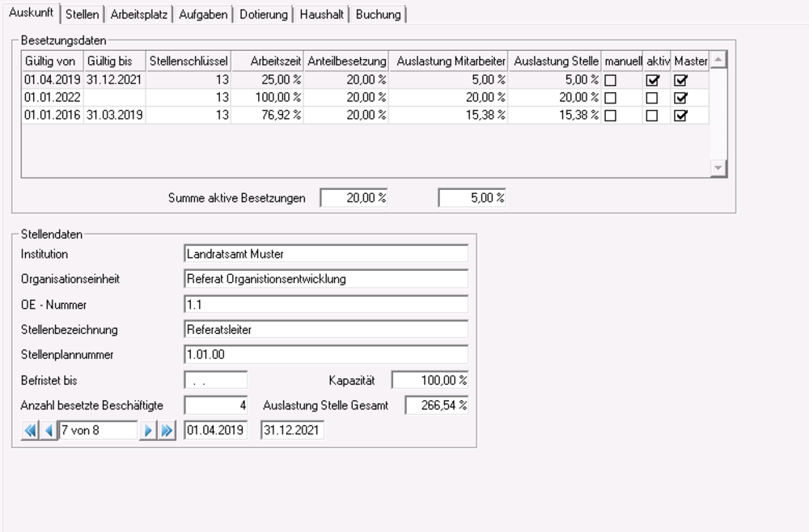Click into the Stellenbezeichnung field
This screenshot has width=809, height=532.
pyautogui.click(x=326, y=330)
